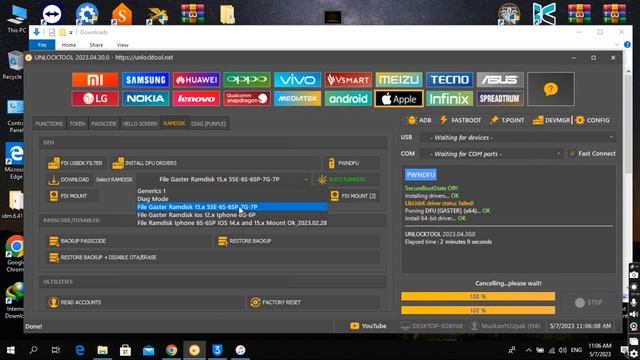Select the LG brand tile
This screenshot has height=360, width=640.
(95, 98)
